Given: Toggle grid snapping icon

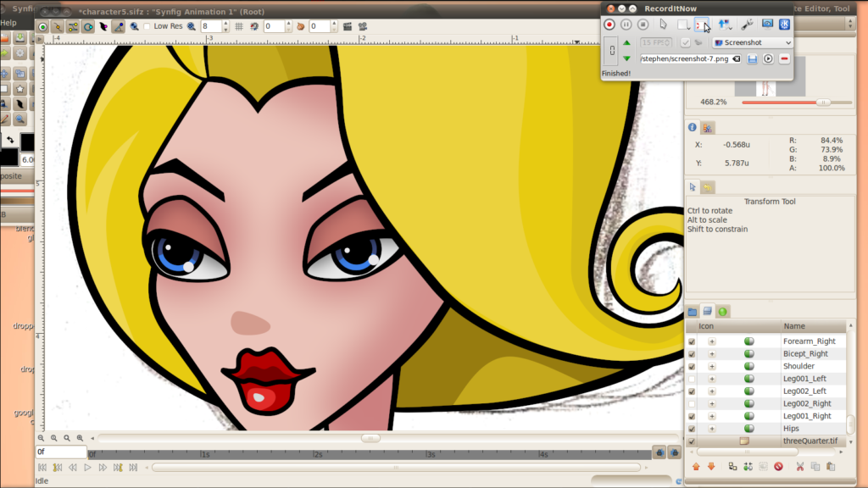Looking at the screenshot, I should [x=254, y=26].
